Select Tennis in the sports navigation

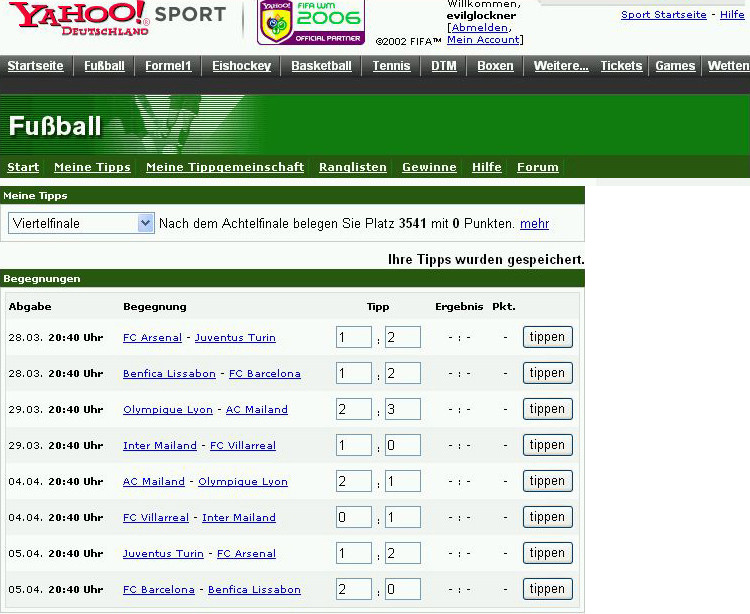pyautogui.click(x=391, y=66)
